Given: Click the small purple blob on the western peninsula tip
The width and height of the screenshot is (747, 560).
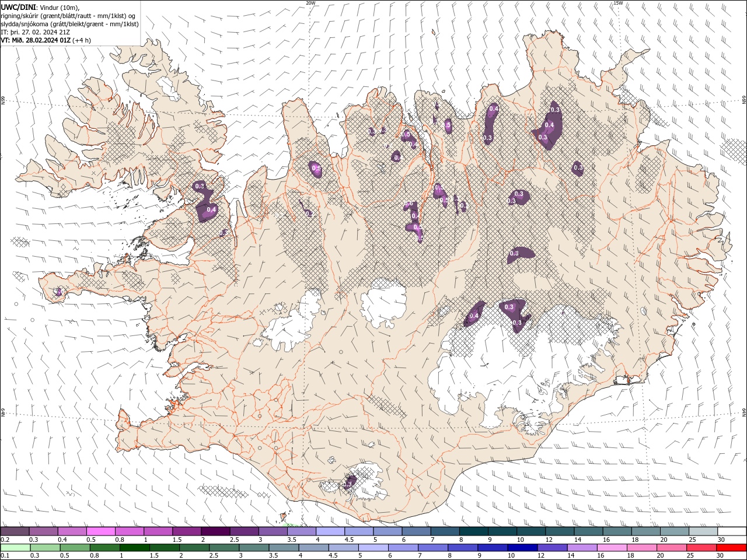Looking at the screenshot, I should pyautogui.click(x=58, y=292).
